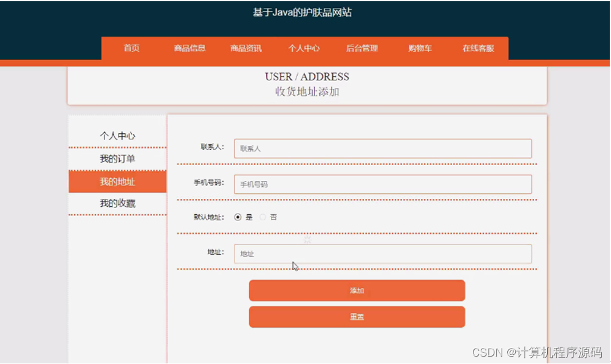This screenshot has height=364, width=611.
Task: Select the 否 default address radio button
Action: point(263,217)
